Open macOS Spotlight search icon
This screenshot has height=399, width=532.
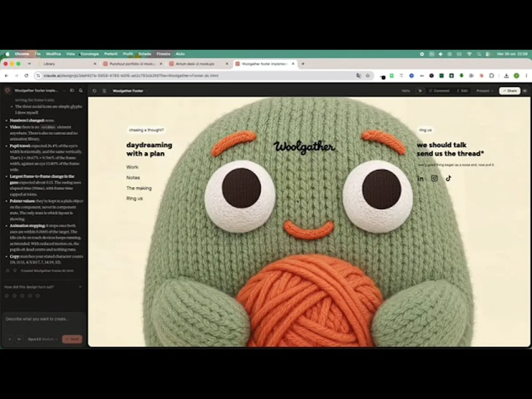[479, 54]
